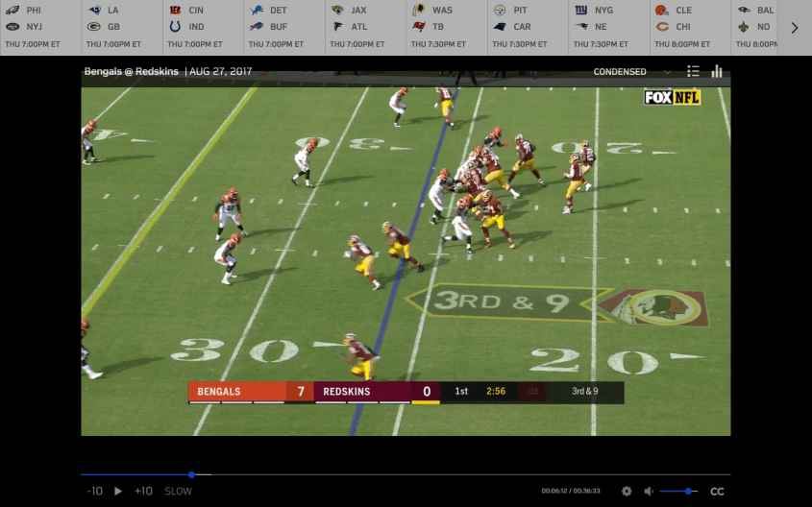Open the NYG vs NE matchup
This screenshot has height=507, width=812.
pyautogui.click(x=608, y=27)
